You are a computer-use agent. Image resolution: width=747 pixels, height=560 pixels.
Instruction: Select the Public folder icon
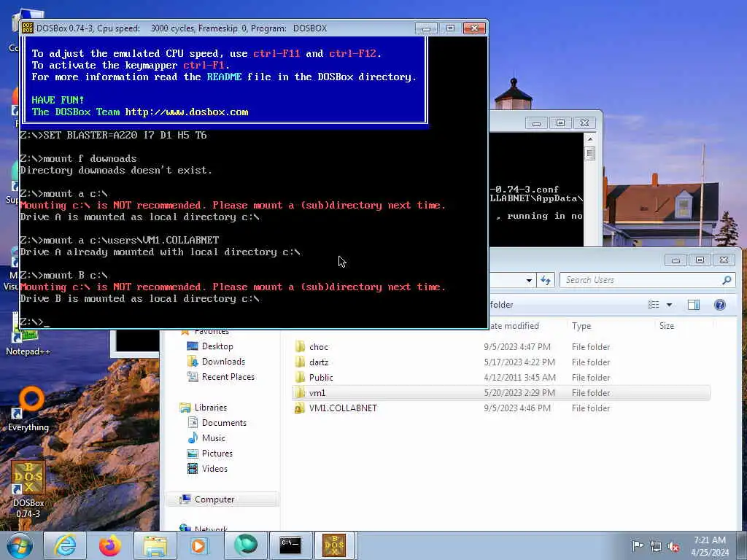300,377
